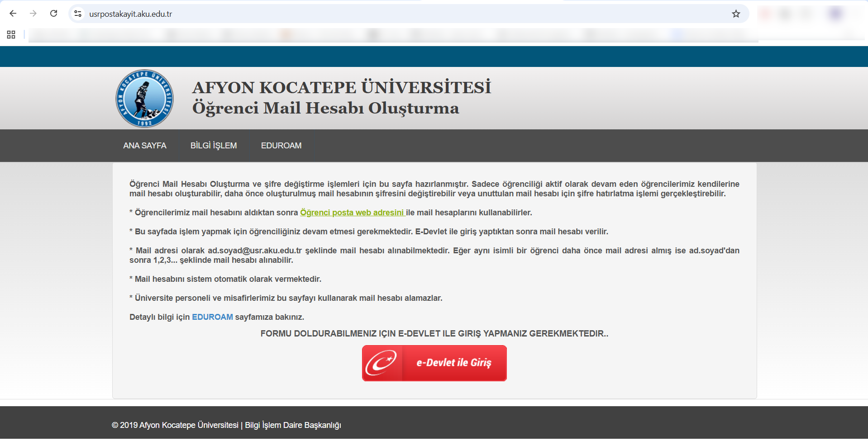This screenshot has width=868, height=446.
Task: Follow the Öğrenci posta web adresini link
Action: point(352,213)
